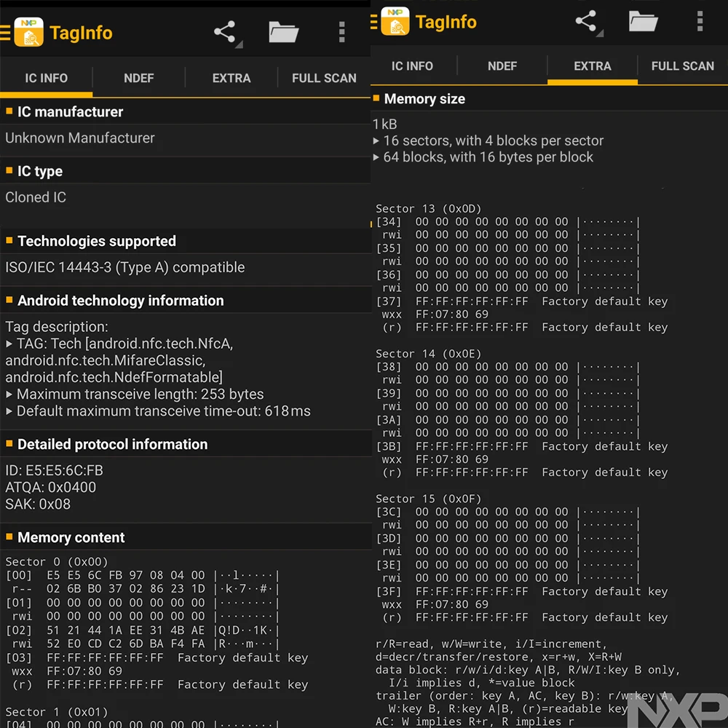Tap 16 sectors with 4 blocks line
The width and height of the screenshot is (728, 728).
(x=488, y=141)
